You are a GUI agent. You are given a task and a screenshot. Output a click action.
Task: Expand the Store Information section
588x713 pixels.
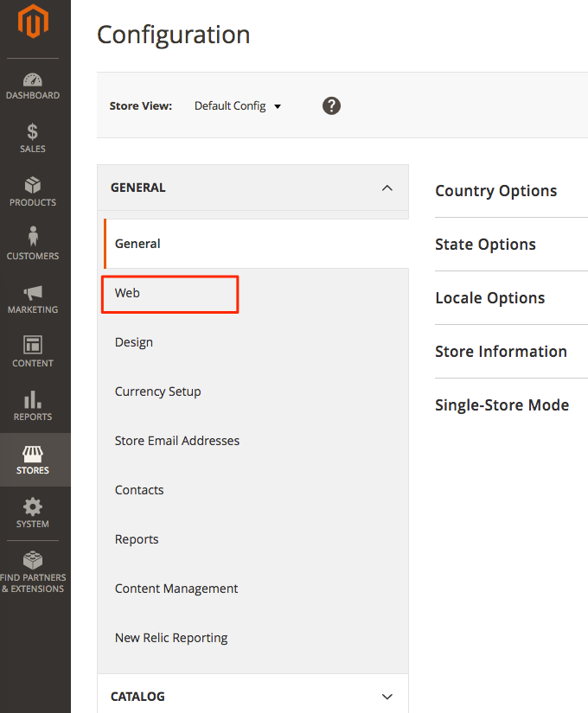(x=501, y=352)
